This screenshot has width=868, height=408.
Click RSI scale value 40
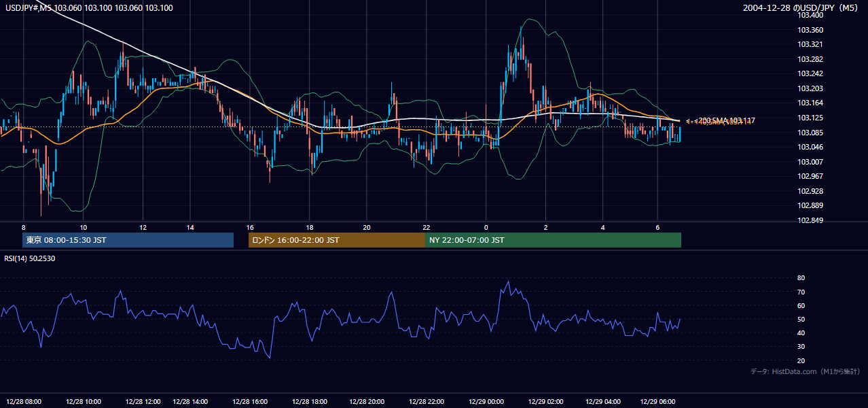point(801,333)
